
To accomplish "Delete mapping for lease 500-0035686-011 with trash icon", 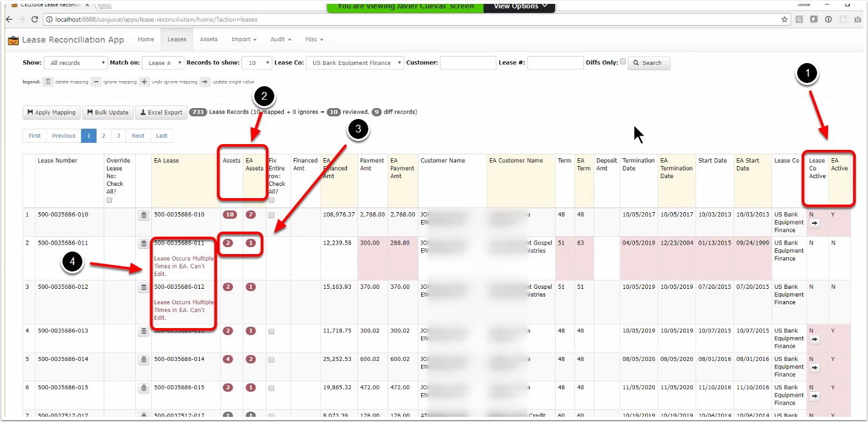I will click(144, 244).
